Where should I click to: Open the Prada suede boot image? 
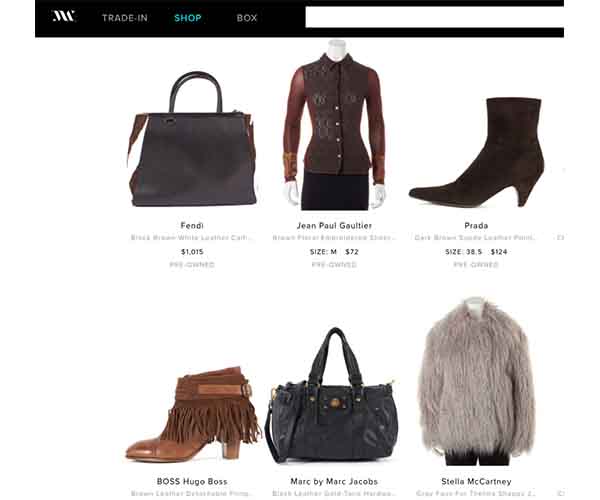(476, 152)
